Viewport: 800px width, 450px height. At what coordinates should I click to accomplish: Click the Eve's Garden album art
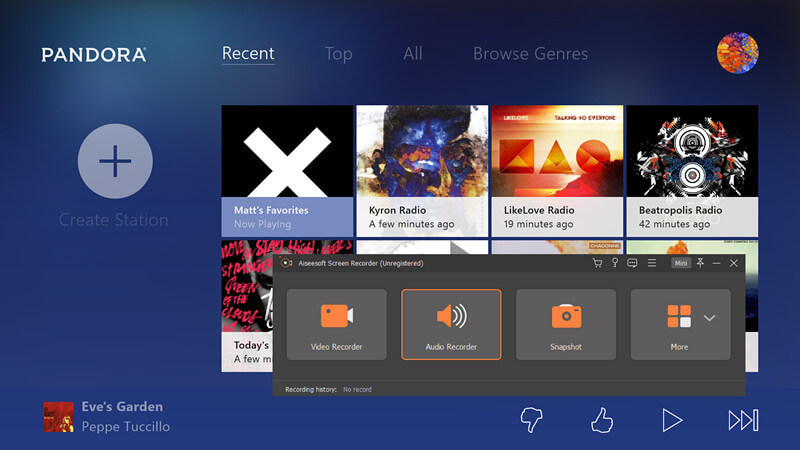(x=58, y=417)
